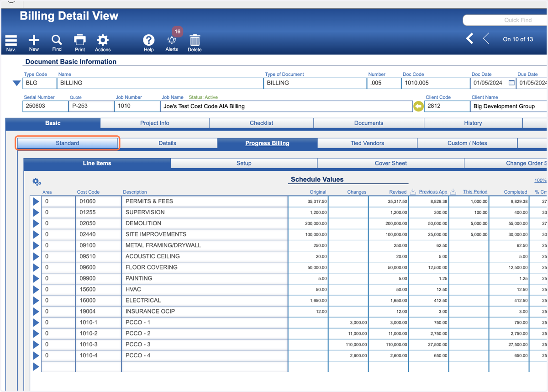548x392 pixels.
Task: Click cost code 1010-3 cell
Action: [x=98, y=344]
